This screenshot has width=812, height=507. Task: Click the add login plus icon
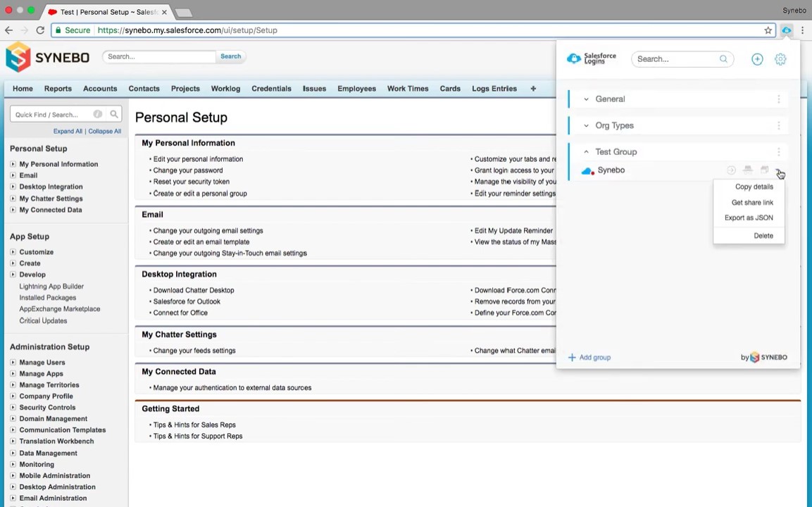(x=757, y=59)
